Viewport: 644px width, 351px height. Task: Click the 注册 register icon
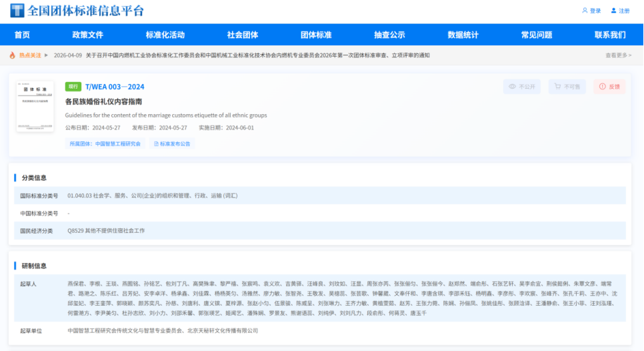[613, 11]
